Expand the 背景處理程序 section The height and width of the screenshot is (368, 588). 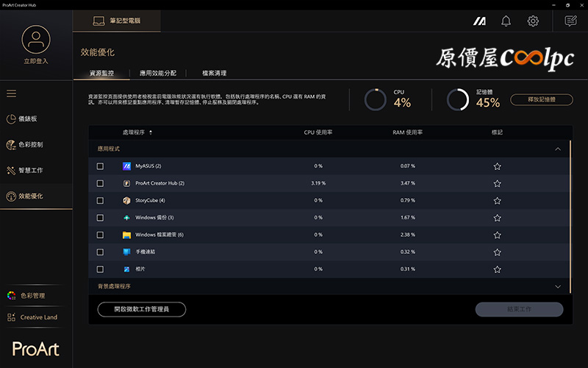(x=558, y=286)
